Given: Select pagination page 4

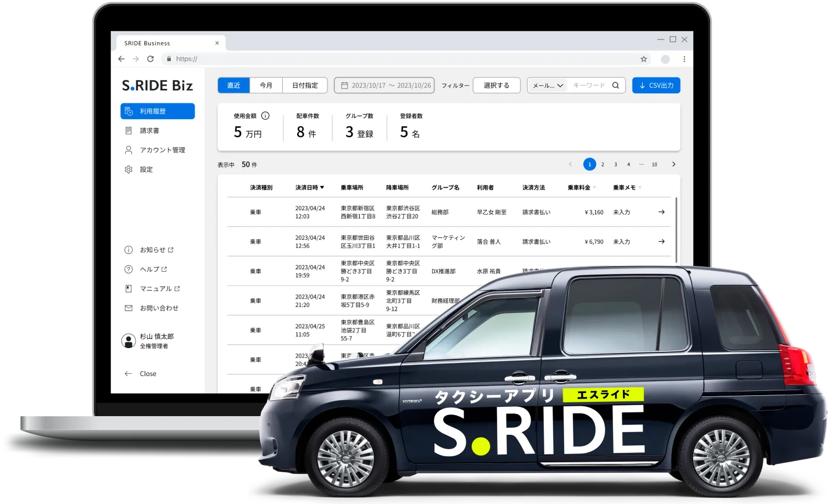Looking at the screenshot, I should pos(628,164).
